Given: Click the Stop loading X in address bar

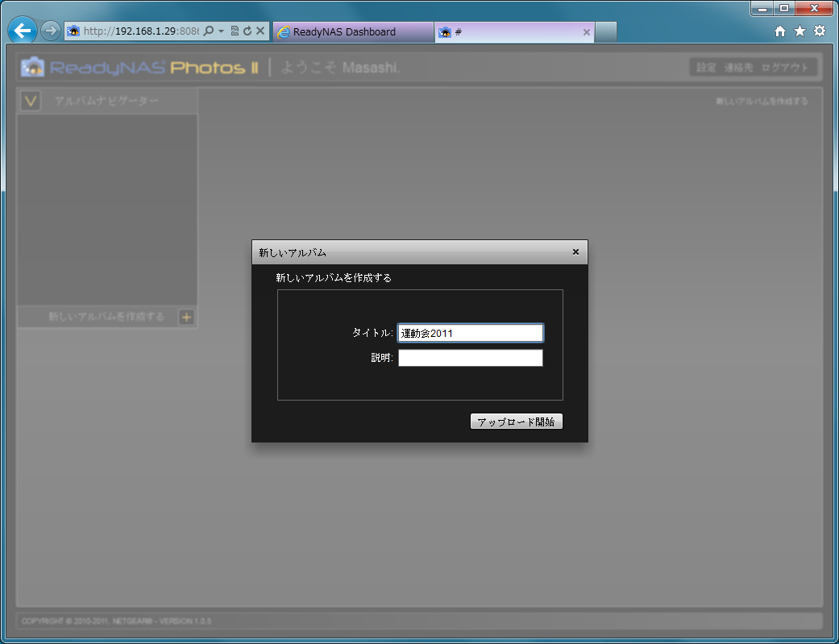Looking at the screenshot, I should [x=260, y=31].
